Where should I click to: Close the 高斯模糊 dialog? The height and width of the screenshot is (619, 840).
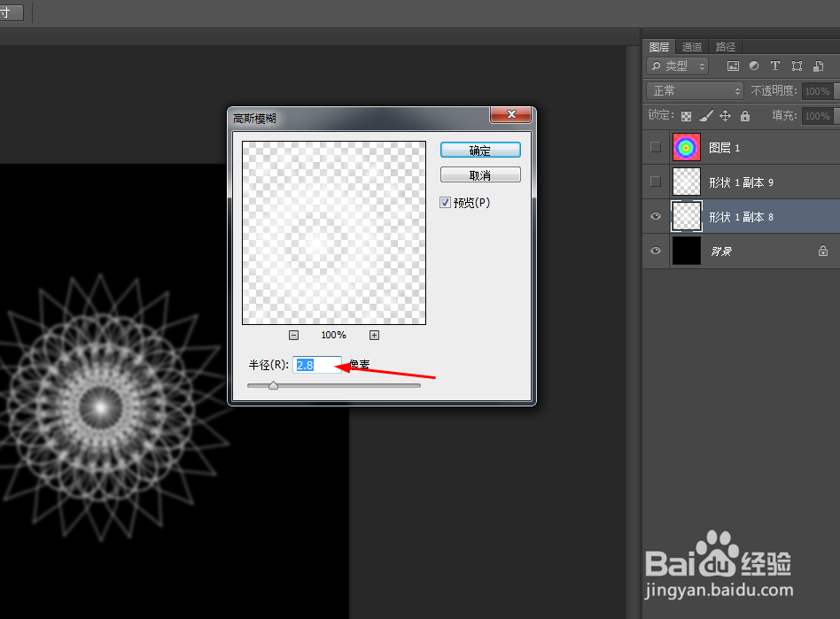point(510,114)
